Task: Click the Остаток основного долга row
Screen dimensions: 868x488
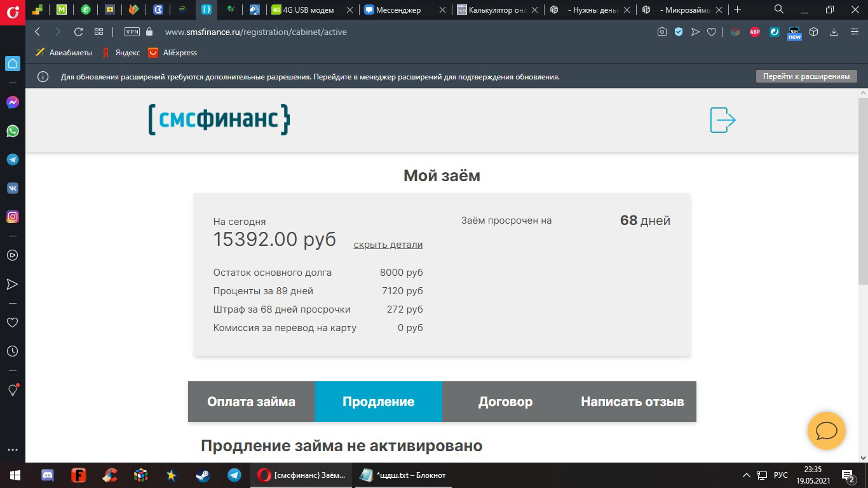Action: point(318,273)
